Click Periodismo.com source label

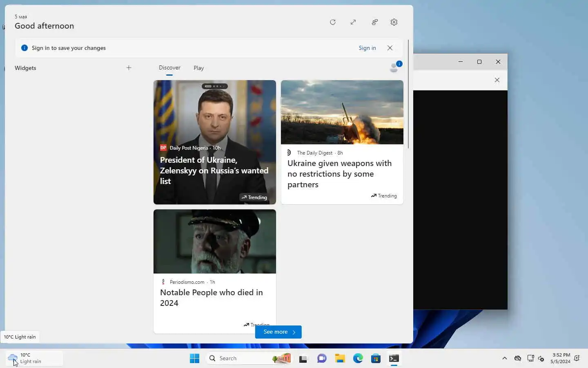pos(187,282)
